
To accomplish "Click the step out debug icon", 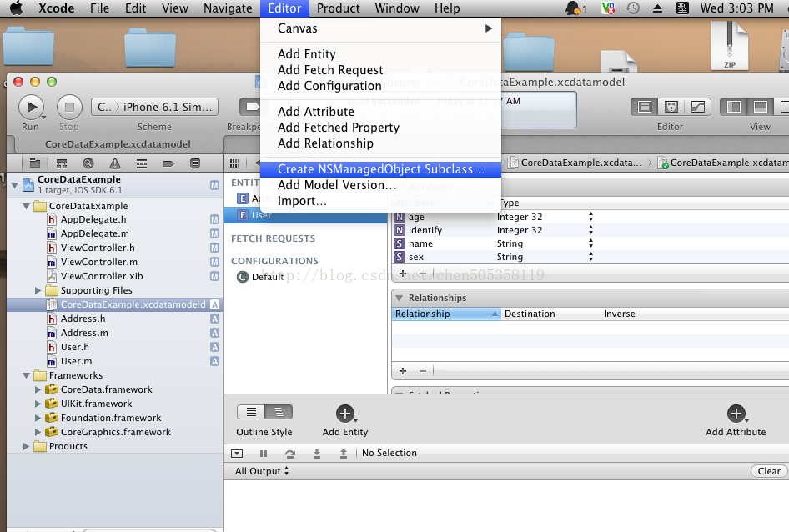I will pos(343,454).
